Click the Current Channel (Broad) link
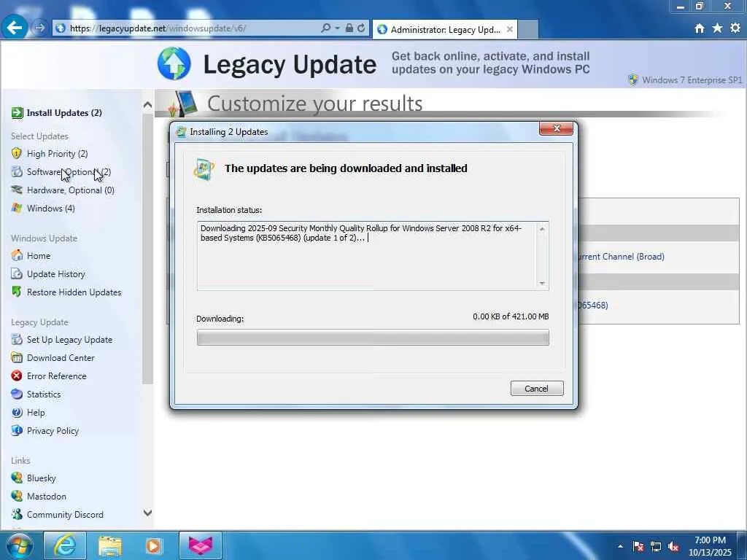 pyautogui.click(x=621, y=256)
